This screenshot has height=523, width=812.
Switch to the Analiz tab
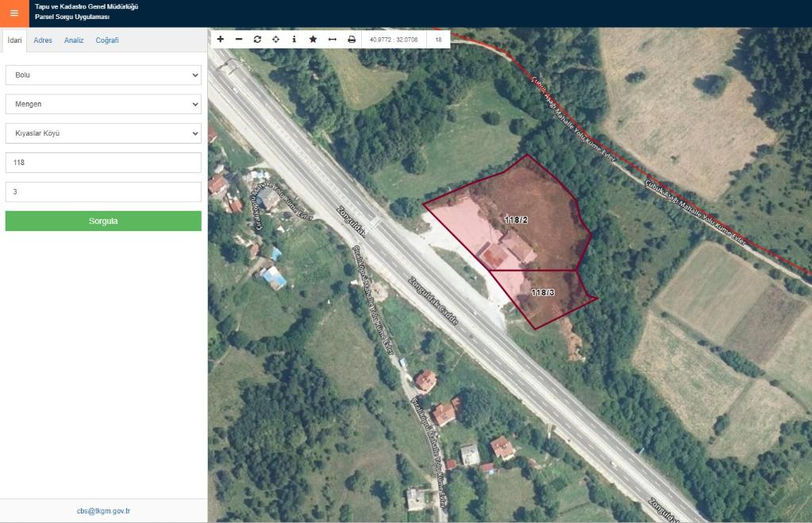click(74, 40)
